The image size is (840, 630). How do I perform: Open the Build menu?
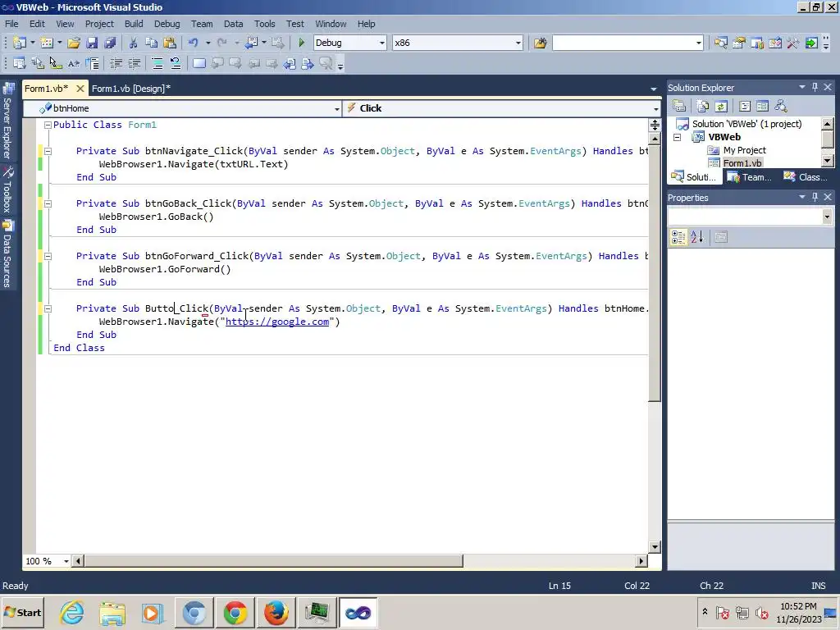coord(134,24)
